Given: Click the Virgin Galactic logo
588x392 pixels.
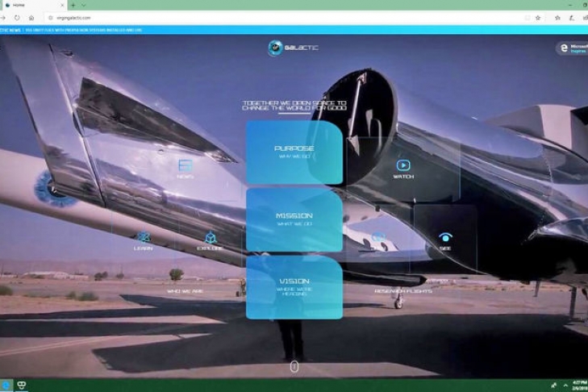Looking at the screenshot, I should pyautogui.click(x=293, y=48).
